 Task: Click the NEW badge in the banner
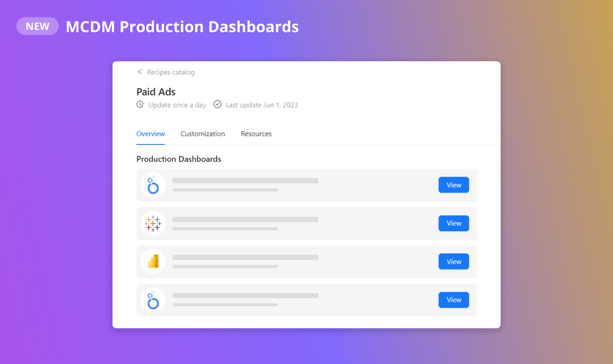point(38,26)
